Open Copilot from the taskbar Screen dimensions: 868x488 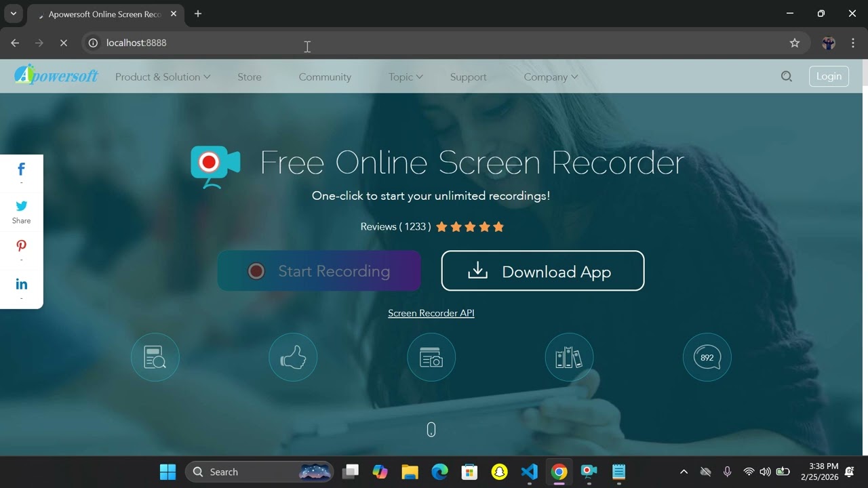pyautogui.click(x=380, y=472)
